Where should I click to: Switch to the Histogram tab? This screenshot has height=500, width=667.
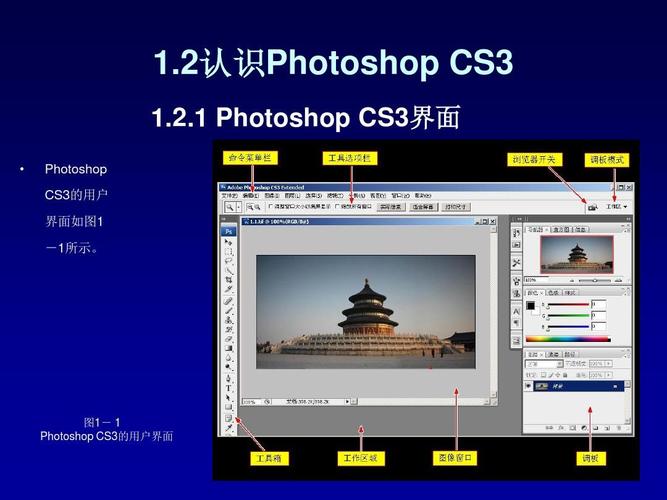point(561,229)
